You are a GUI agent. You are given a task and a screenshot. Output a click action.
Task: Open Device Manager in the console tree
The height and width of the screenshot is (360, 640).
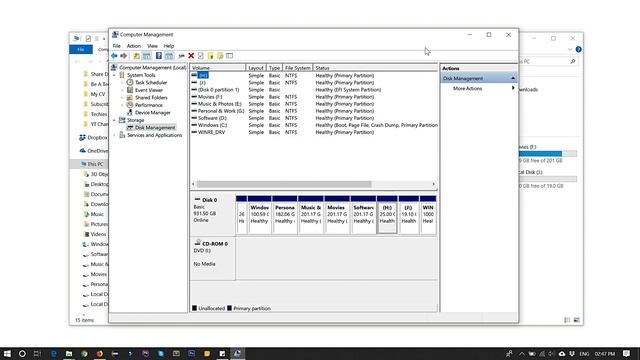(x=153, y=113)
